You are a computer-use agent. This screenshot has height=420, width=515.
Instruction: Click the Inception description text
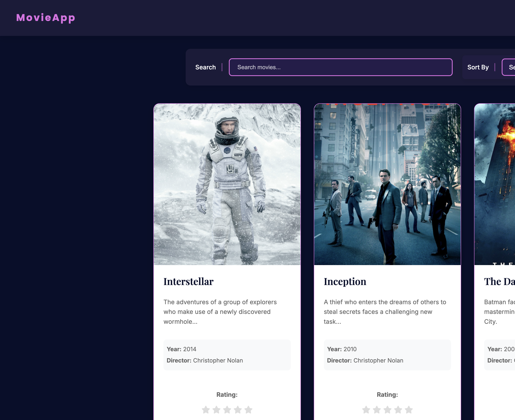[385, 312]
